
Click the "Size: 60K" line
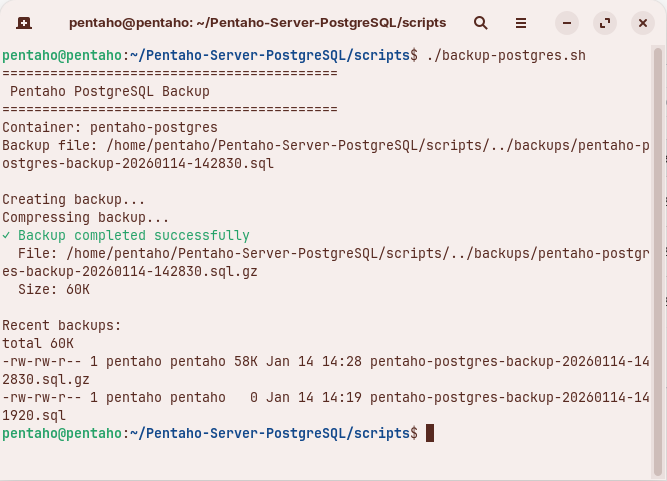[x=54, y=289]
